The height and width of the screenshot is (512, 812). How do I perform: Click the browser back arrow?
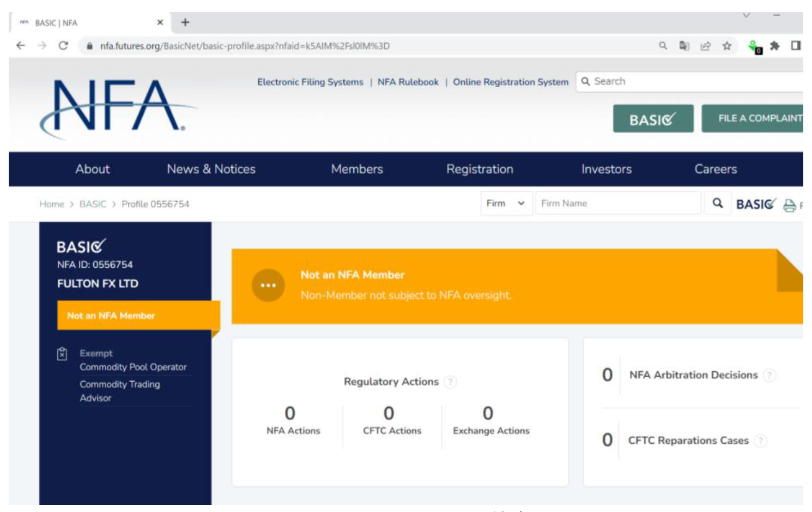[x=21, y=46]
